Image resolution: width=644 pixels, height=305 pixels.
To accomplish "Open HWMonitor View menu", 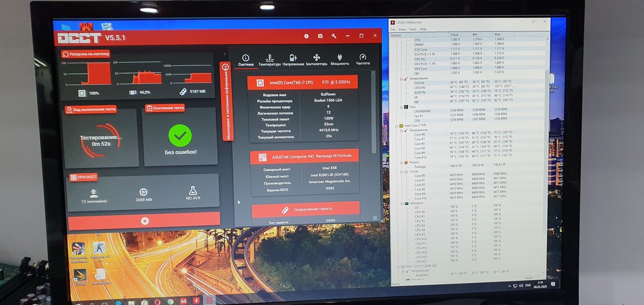I will coord(402,30).
